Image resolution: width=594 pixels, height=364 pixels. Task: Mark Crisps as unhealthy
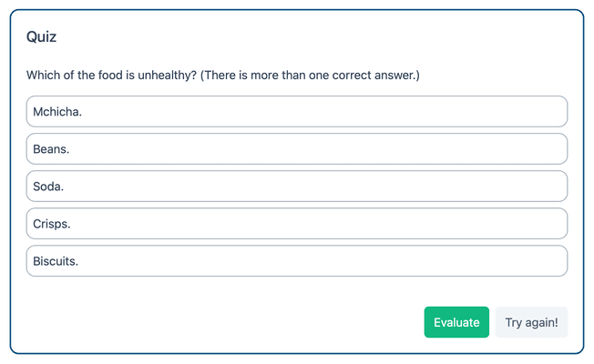[296, 224]
